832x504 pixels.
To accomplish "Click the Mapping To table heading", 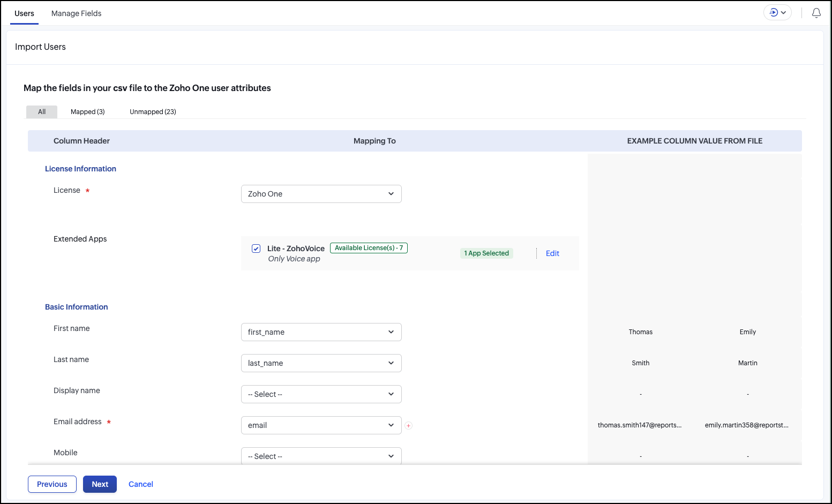I will pos(374,141).
